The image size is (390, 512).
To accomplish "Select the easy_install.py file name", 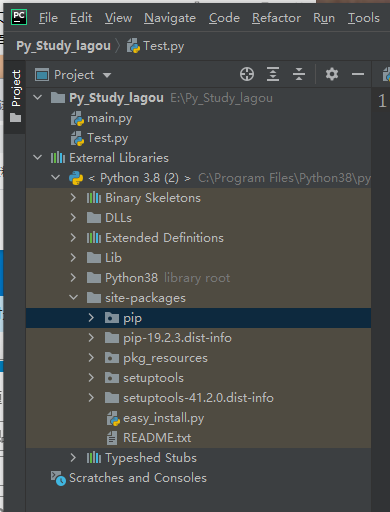I will (163, 418).
